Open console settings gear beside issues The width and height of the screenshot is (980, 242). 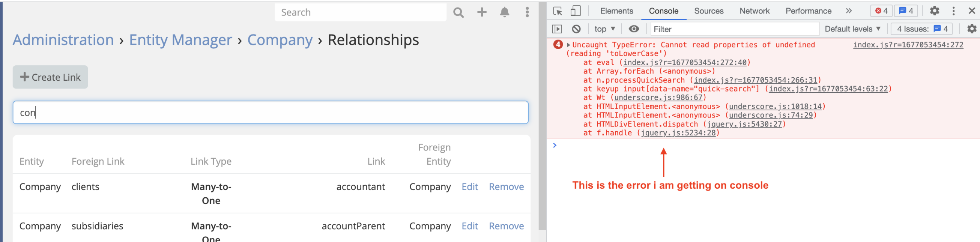[x=971, y=29]
